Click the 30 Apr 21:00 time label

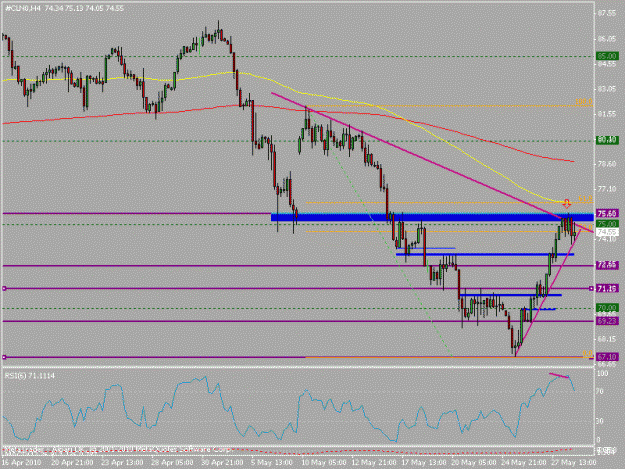pyautogui.click(x=222, y=463)
